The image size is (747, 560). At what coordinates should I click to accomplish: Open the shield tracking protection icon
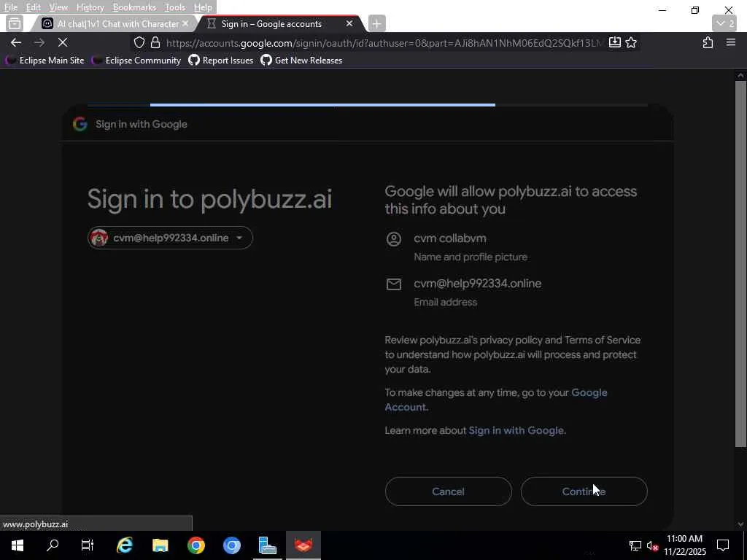[x=139, y=43]
